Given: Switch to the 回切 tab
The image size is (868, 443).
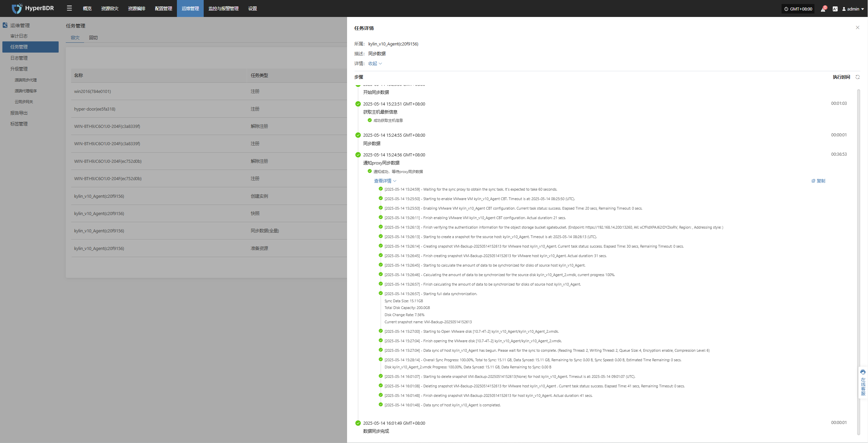Looking at the screenshot, I should 93,38.
